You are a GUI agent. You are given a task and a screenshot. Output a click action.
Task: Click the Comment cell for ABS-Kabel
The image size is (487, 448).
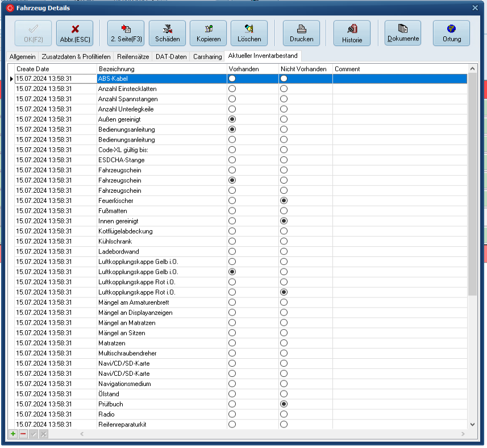pos(399,79)
